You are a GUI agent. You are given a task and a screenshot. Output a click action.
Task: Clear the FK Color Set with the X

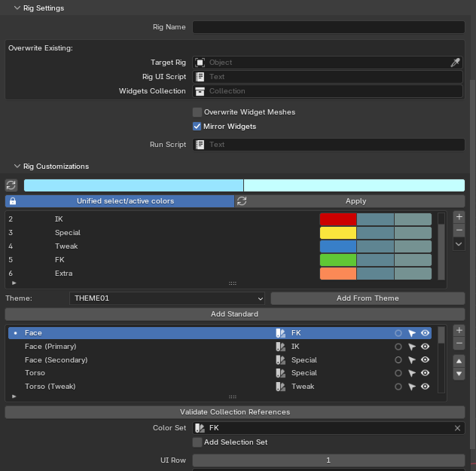(x=457, y=428)
